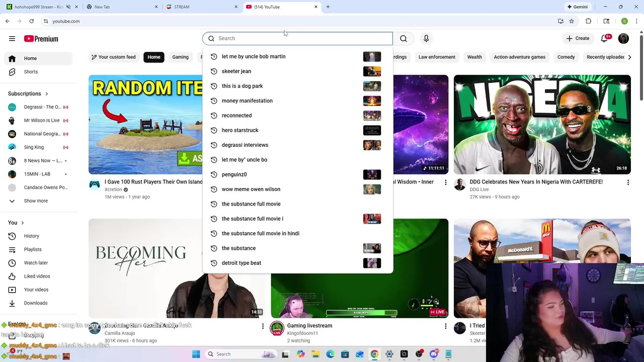This screenshot has height=362, width=644.
Task: Bookmark this page with star icon
Action: [x=572, y=21]
